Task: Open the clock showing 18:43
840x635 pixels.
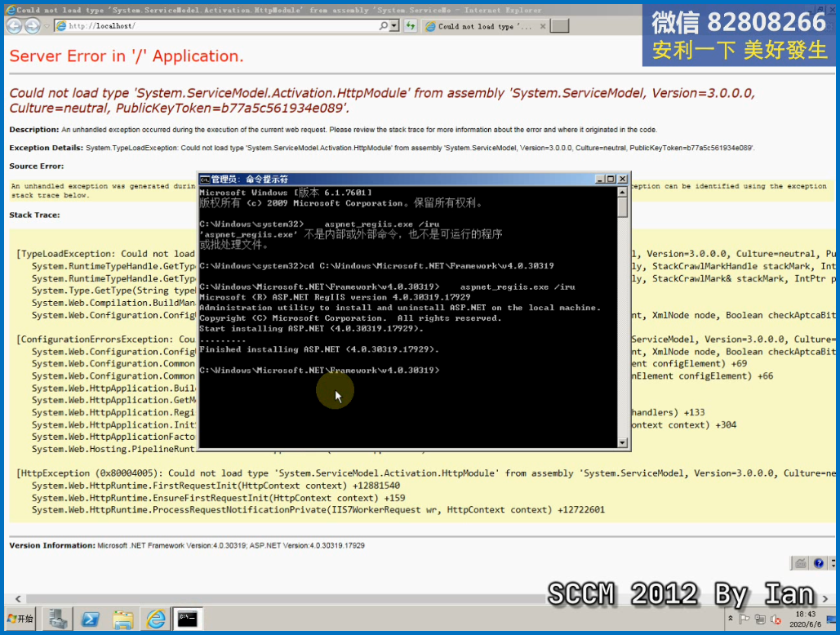Action: coord(805,619)
